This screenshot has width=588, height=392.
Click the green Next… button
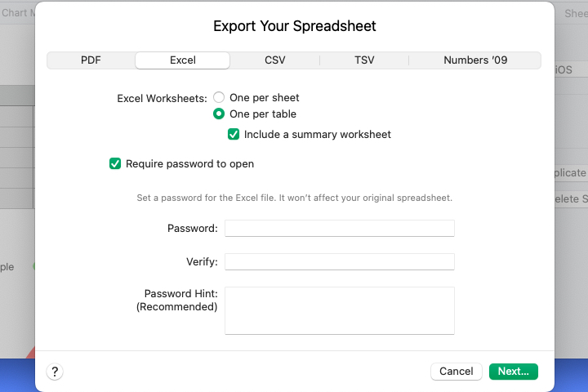pos(513,372)
